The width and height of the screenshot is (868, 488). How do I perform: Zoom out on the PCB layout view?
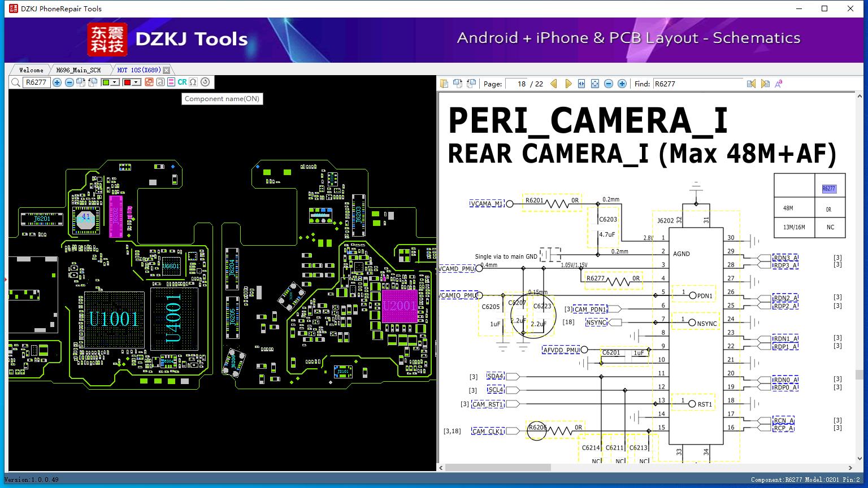(69, 82)
